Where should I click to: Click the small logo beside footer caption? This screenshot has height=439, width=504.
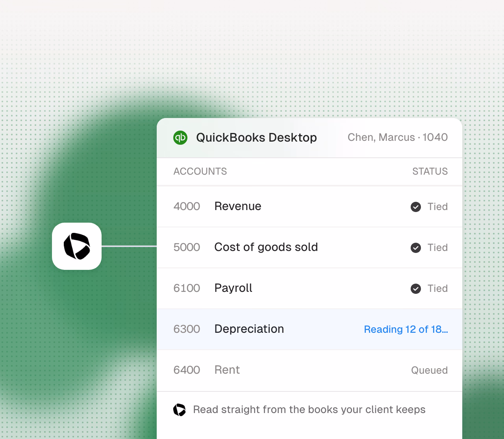[180, 410]
